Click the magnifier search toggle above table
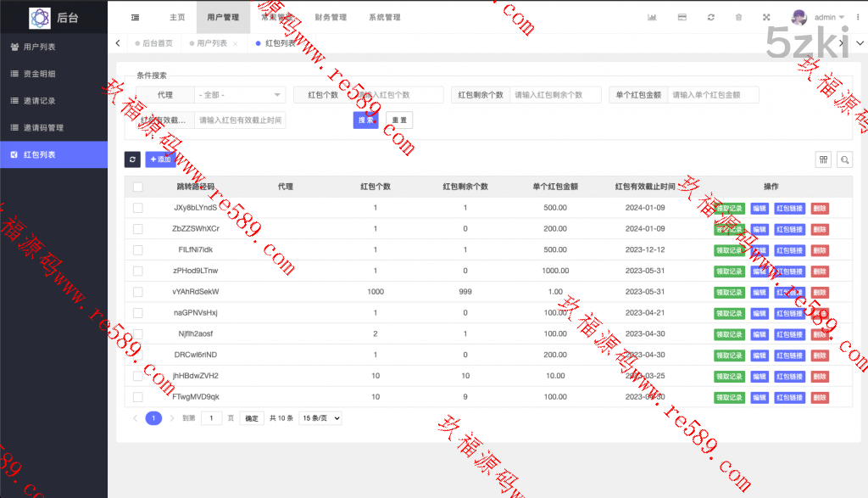This screenshot has width=868, height=498. coord(844,159)
